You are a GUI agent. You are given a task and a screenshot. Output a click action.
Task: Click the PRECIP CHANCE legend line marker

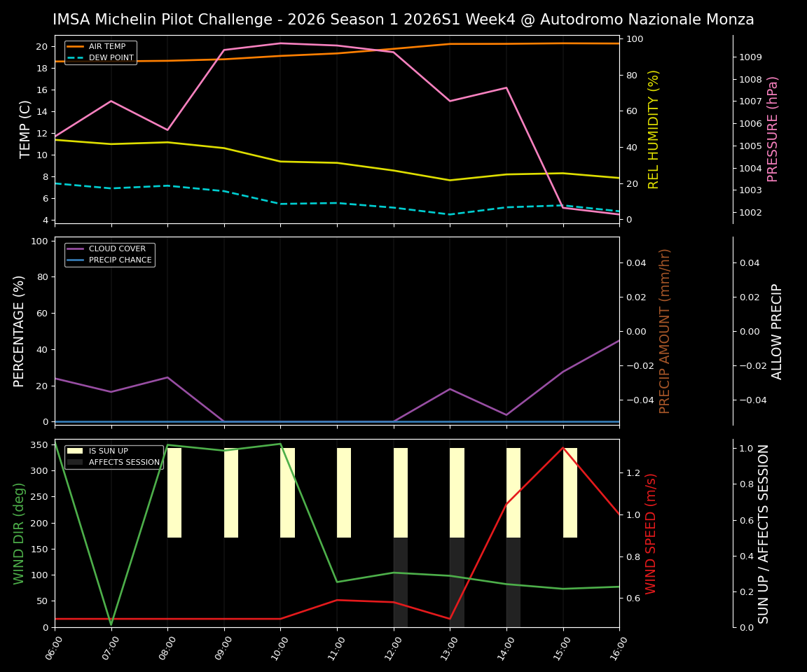click(x=76, y=260)
